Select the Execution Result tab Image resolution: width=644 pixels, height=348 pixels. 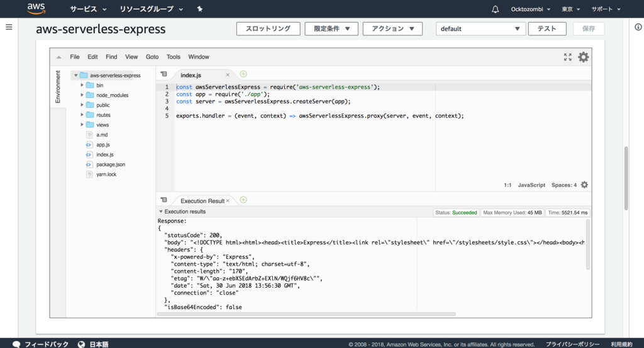203,201
